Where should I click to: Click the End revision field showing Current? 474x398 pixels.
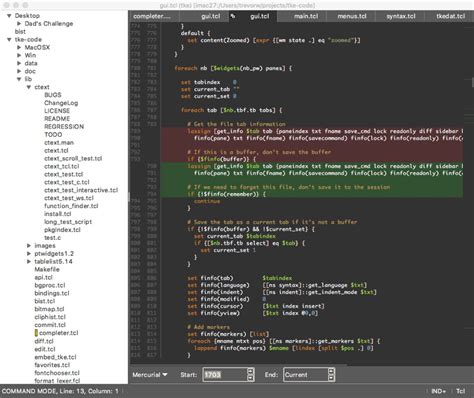pyautogui.click(x=305, y=375)
